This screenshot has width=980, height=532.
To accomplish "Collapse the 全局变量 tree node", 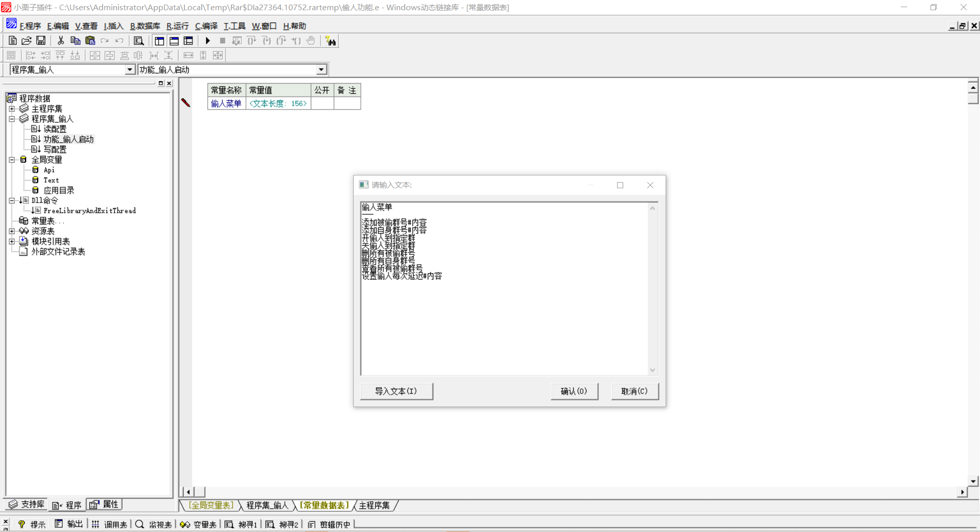I will click(12, 160).
